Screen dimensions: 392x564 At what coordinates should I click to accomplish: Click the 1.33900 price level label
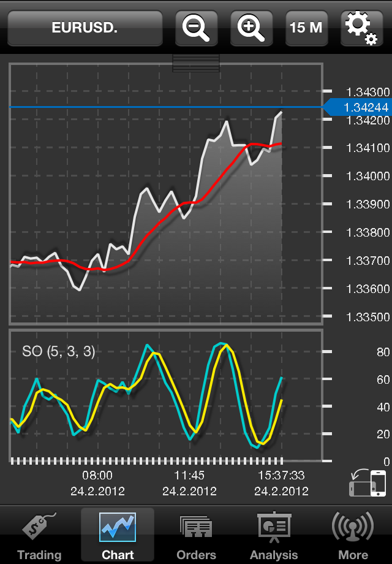[x=367, y=204]
